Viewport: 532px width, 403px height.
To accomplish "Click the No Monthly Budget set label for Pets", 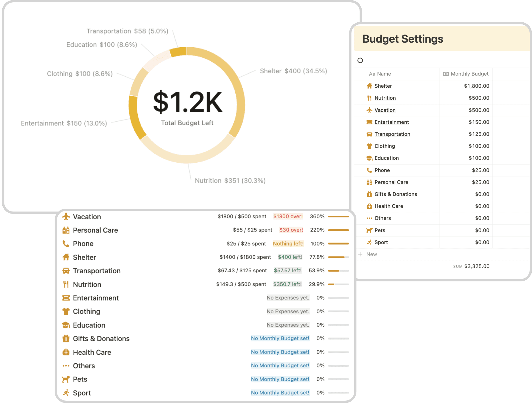I will click(x=280, y=379).
